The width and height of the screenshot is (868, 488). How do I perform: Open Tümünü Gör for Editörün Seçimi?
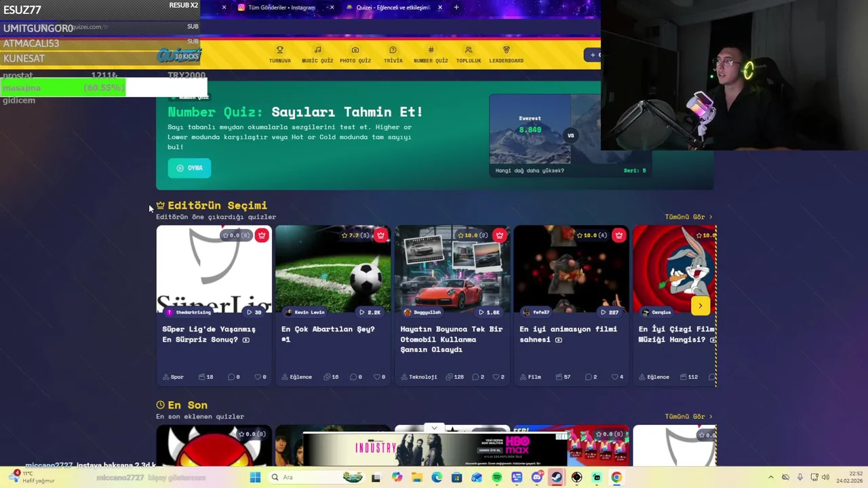[688, 217]
